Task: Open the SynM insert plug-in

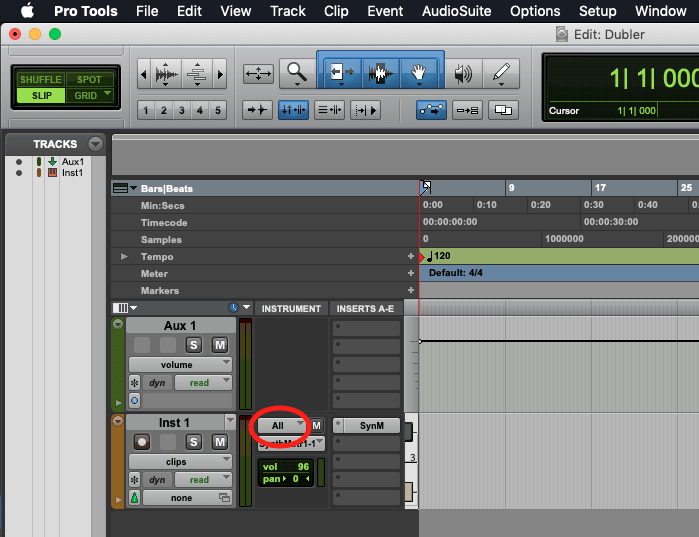Action: 372,426
